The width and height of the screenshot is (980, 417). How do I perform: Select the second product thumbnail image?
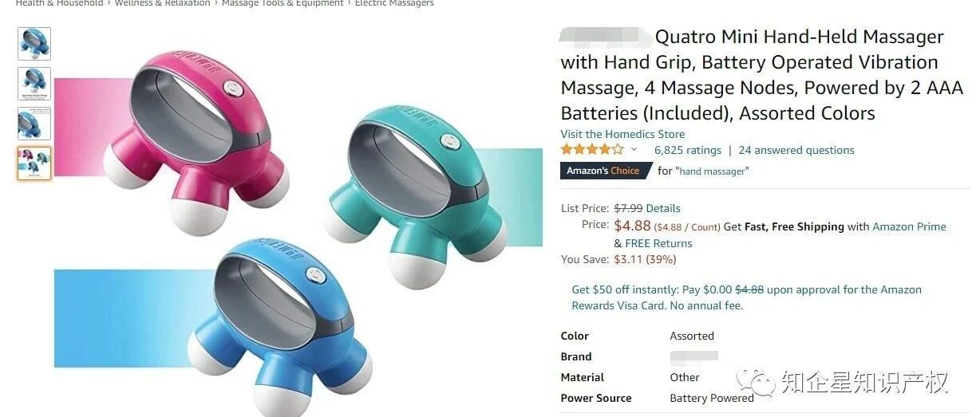[34, 84]
